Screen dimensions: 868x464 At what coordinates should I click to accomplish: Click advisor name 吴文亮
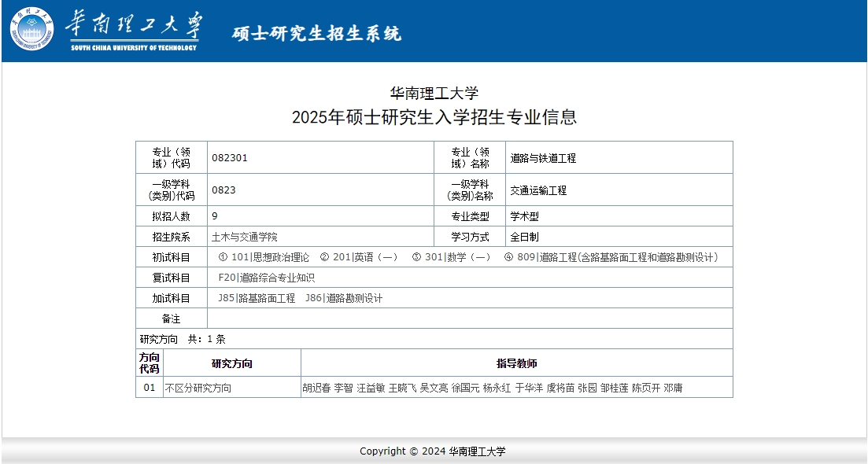click(434, 388)
